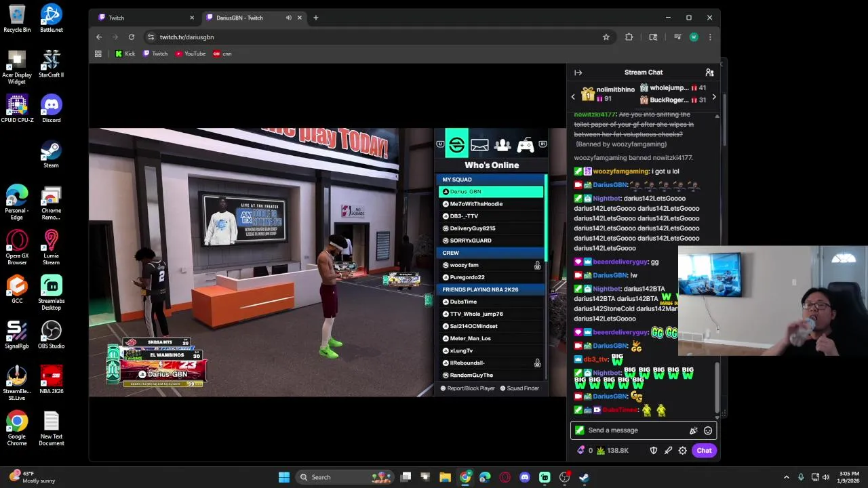Bookmark this page with the star icon
Screen dimensions: 868x488
(606, 37)
